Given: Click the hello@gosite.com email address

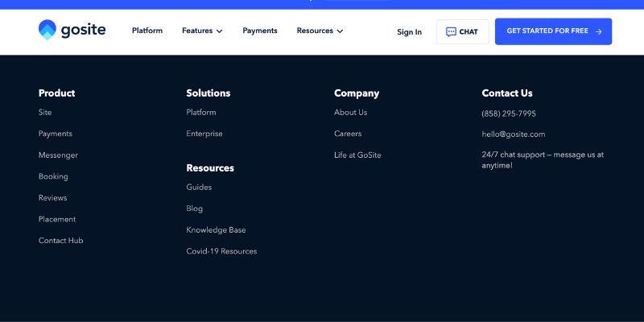Looking at the screenshot, I should (514, 134).
